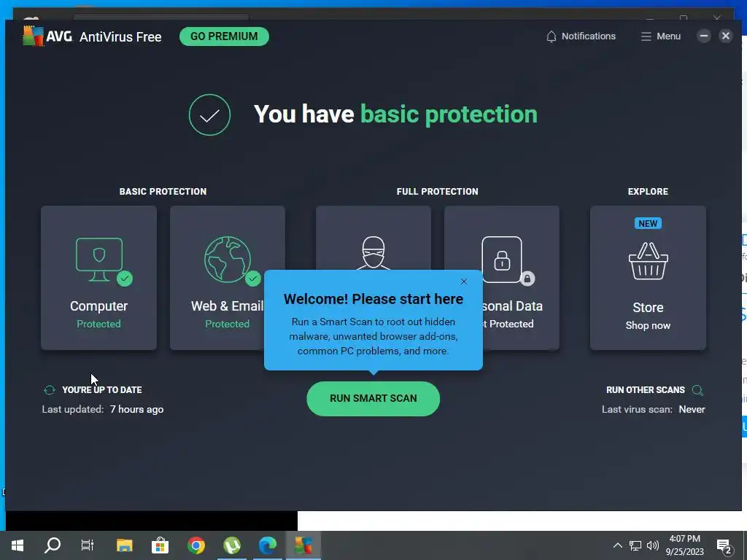Click the AVG taskbar icon
Image resolution: width=747 pixels, height=560 pixels.
(x=303, y=545)
